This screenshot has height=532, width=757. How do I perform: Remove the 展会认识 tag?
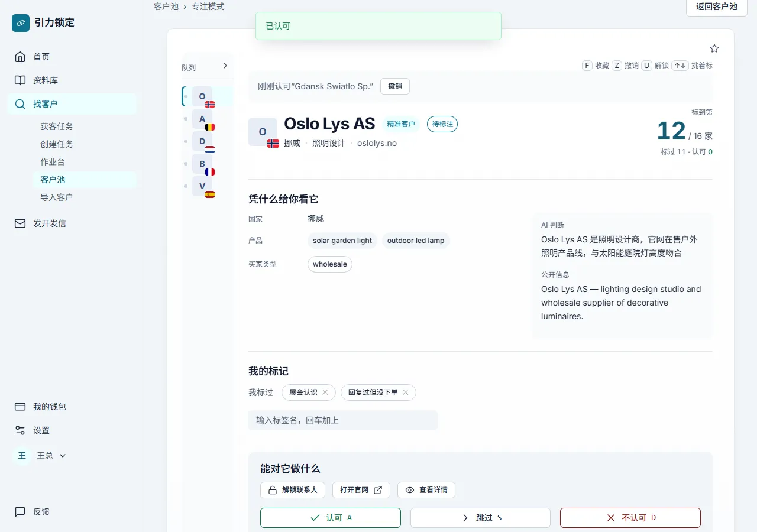(325, 392)
